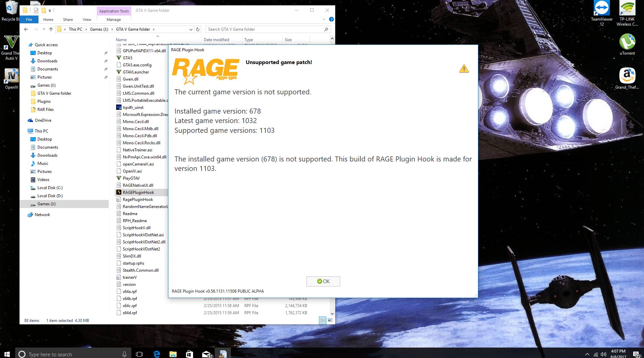This screenshot has height=358, width=644.
Task: Click the warning triangle icon in the dialog
Action: pos(464,69)
